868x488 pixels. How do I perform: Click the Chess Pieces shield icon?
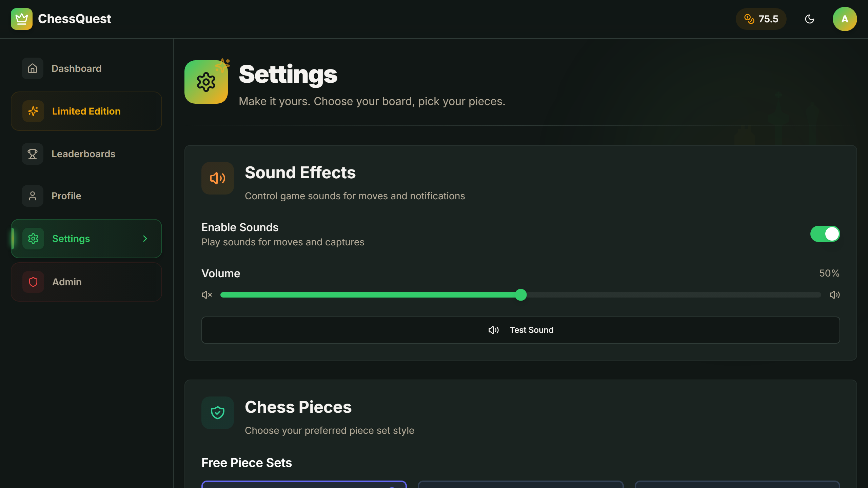pyautogui.click(x=217, y=412)
